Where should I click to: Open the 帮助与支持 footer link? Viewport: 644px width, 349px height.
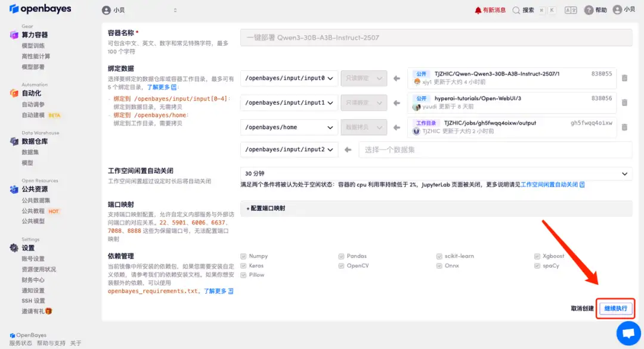51,343
